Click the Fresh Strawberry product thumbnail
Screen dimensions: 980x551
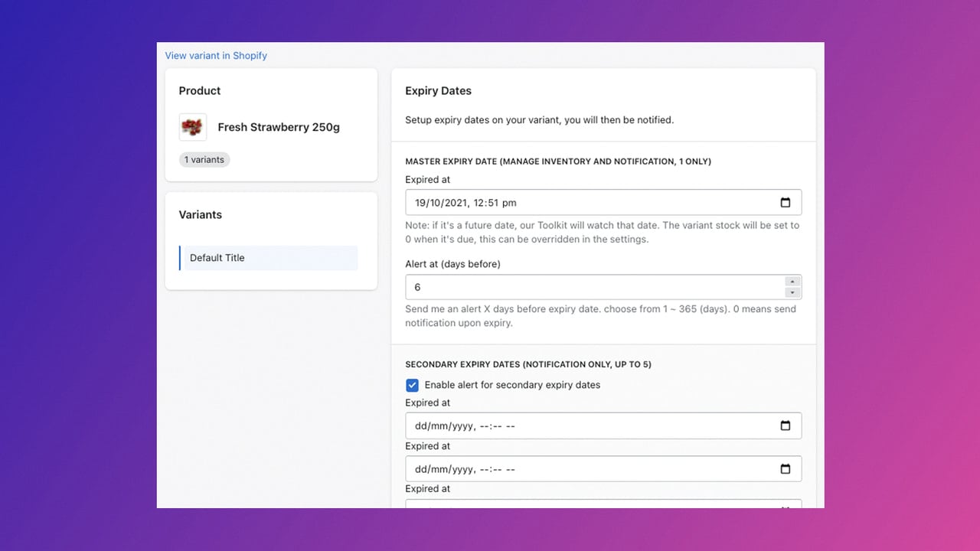pos(193,127)
